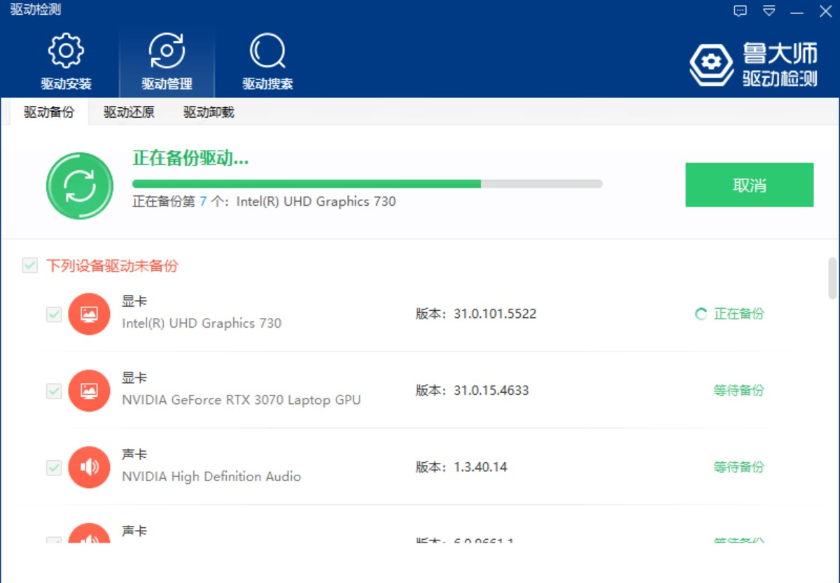Click the NVIDIA RTX 3070 graphics card icon
Viewport: 840px width, 583px height.
coord(89,391)
